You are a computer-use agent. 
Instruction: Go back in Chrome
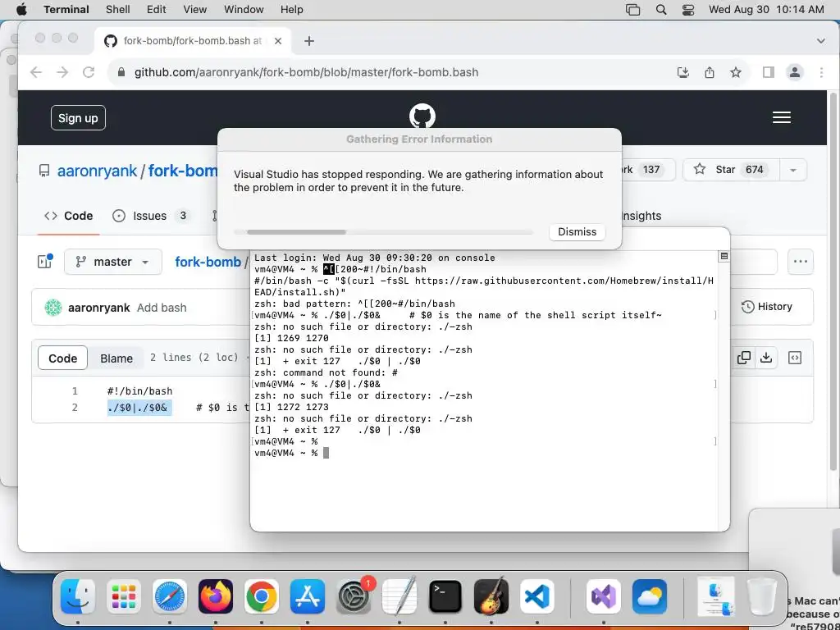36,72
